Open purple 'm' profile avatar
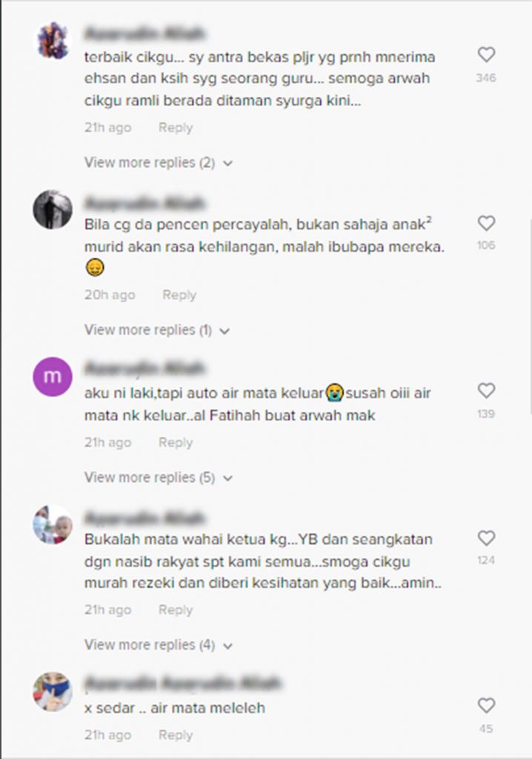Image resolution: width=532 pixels, height=759 pixels. click(53, 377)
